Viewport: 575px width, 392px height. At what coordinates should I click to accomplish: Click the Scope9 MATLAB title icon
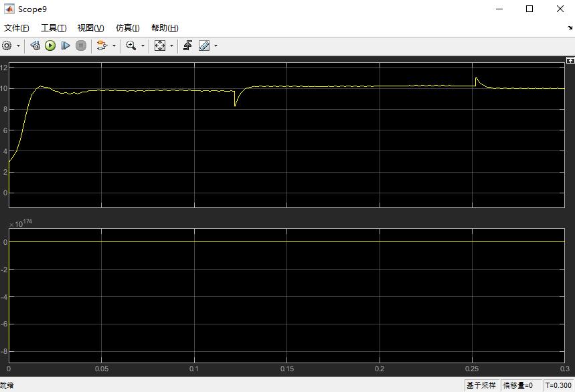tap(9, 9)
